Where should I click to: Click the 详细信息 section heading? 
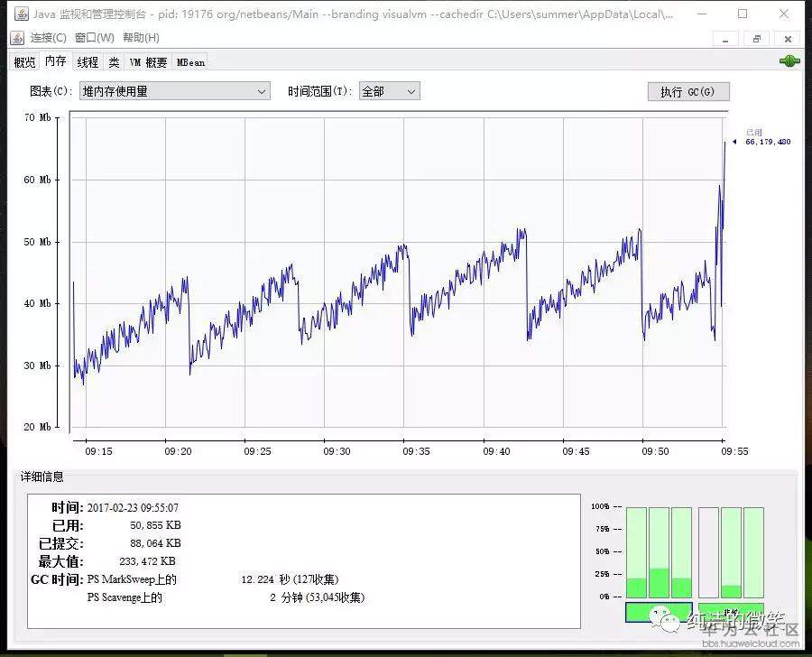click(x=42, y=477)
